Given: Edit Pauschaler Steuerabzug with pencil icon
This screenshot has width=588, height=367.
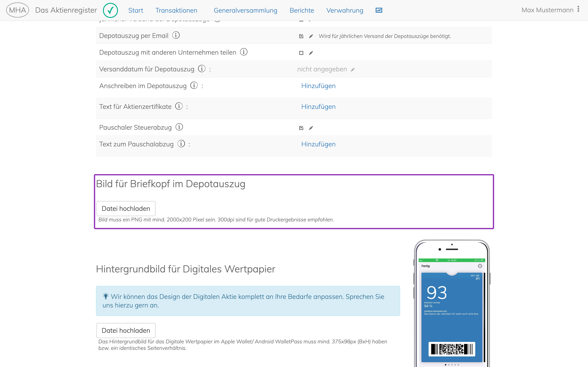Looking at the screenshot, I should [311, 128].
